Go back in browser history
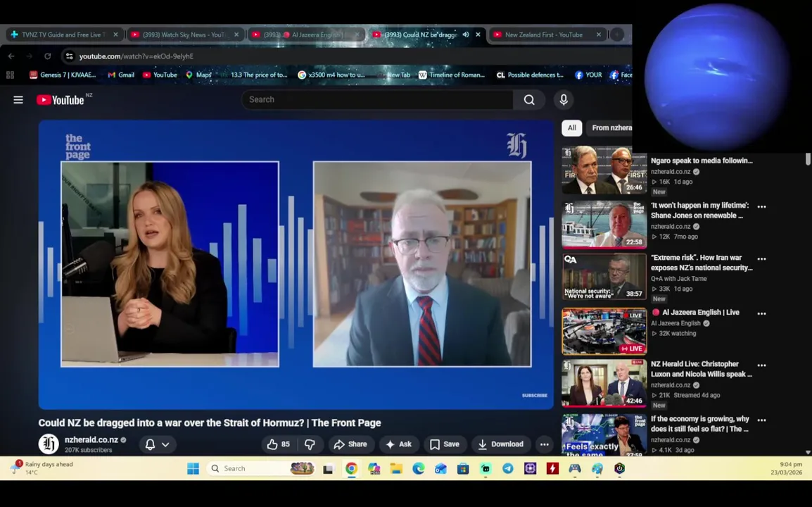The width and height of the screenshot is (812, 507). tap(11, 56)
